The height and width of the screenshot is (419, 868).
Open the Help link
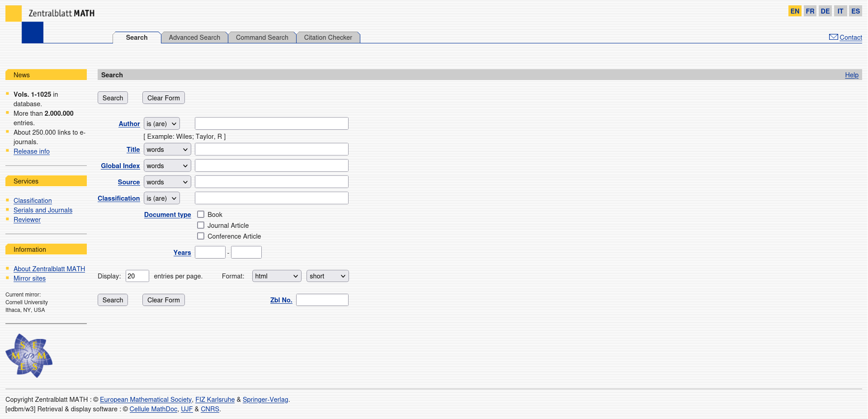(x=852, y=75)
